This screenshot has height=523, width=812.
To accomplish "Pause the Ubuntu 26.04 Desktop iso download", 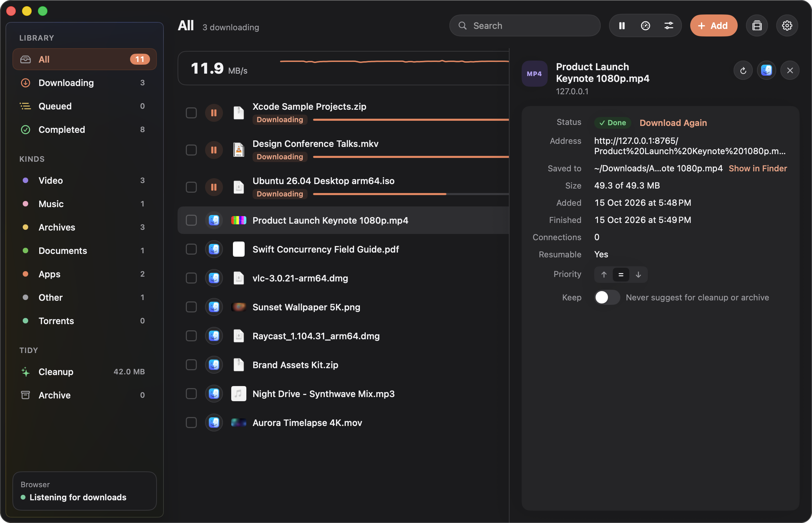I will (x=214, y=187).
